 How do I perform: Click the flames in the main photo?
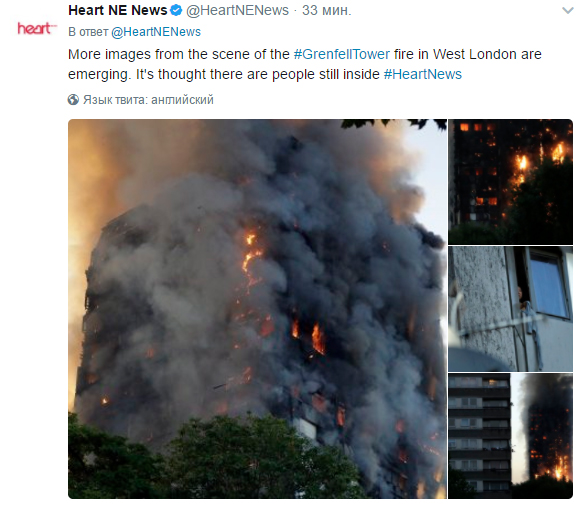click(318, 339)
